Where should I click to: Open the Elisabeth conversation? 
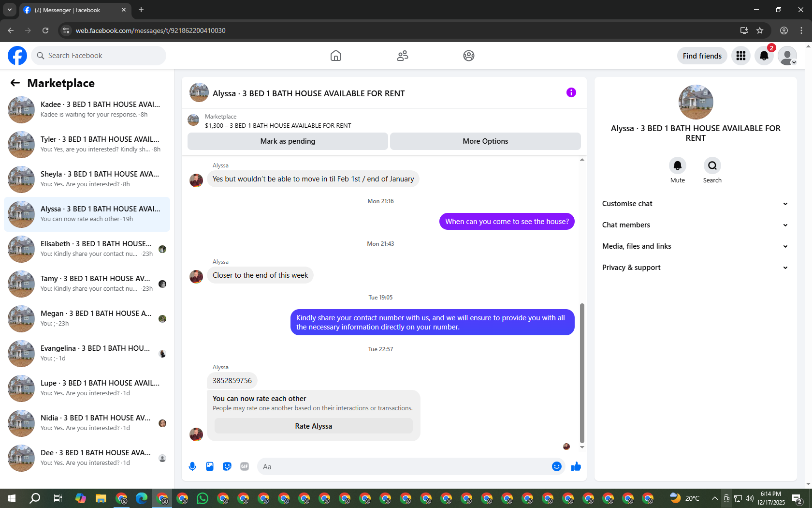[x=87, y=249]
